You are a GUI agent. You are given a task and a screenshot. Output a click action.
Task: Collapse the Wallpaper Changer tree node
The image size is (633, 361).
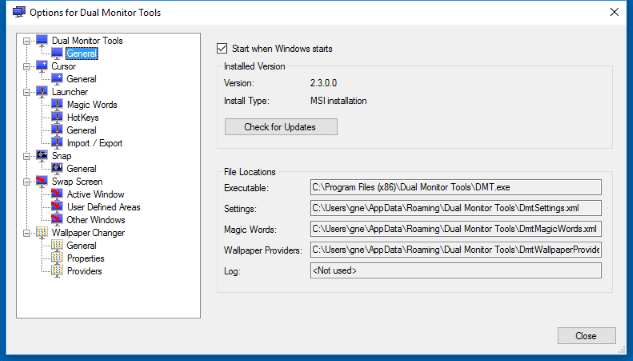27,233
